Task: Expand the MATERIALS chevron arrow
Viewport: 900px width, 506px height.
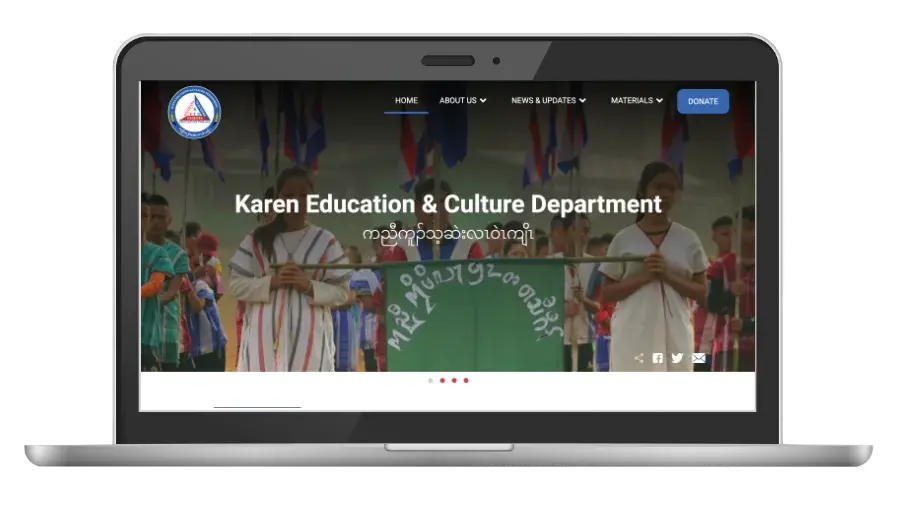Action: pos(660,100)
